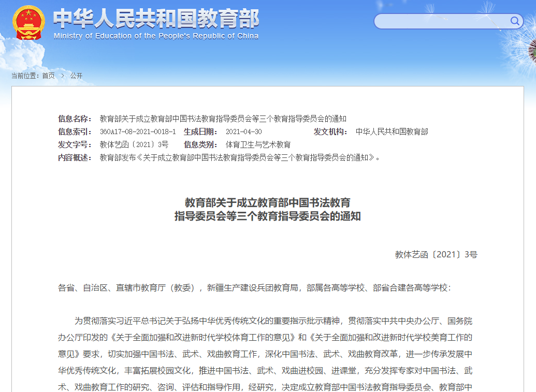Image resolution: width=536 pixels, height=392 pixels.
Task: Click the 发文机构 label
Action: [x=330, y=132]
